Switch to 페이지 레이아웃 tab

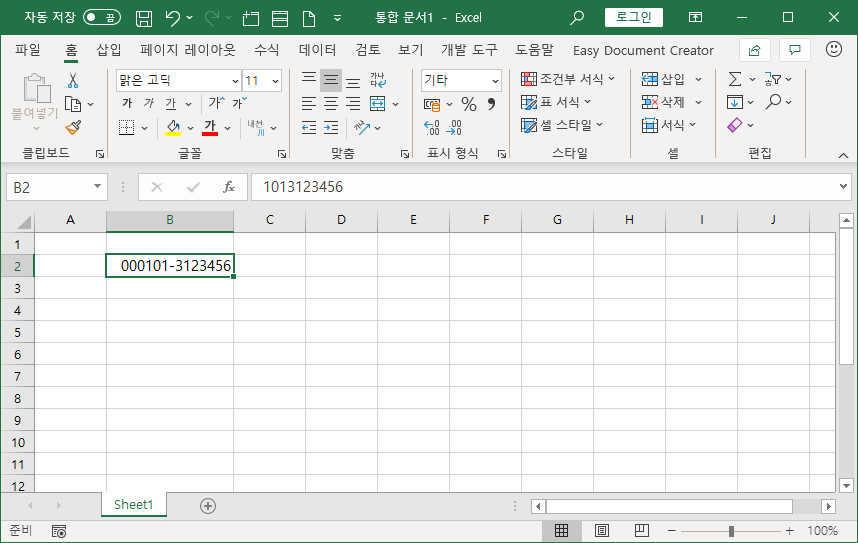188,50
